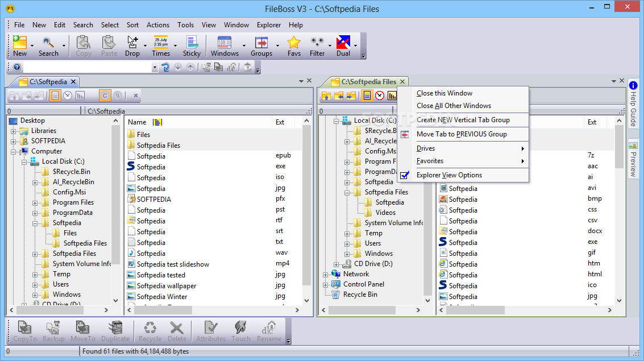
Task: Choose Close All Other Windows
Action: 454,106
